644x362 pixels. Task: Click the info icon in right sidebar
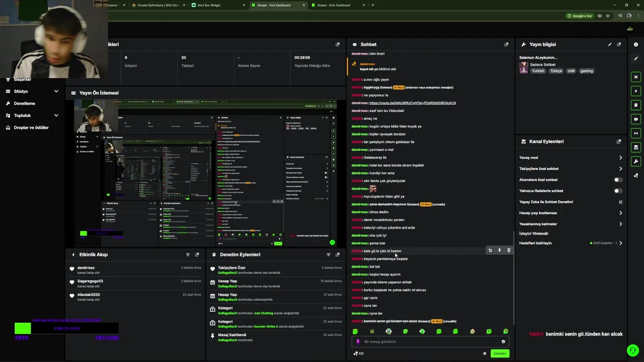pos(636,44)
